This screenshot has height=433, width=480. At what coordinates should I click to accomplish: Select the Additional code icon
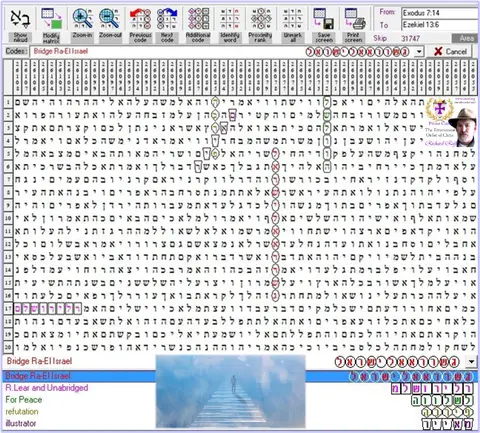pos(198,19)
